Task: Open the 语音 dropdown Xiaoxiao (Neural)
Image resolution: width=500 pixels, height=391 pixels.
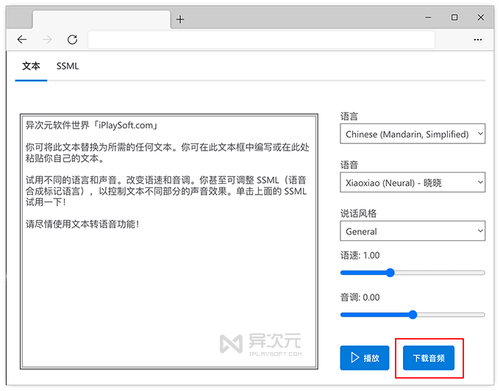Action: [x=413, y=182]
